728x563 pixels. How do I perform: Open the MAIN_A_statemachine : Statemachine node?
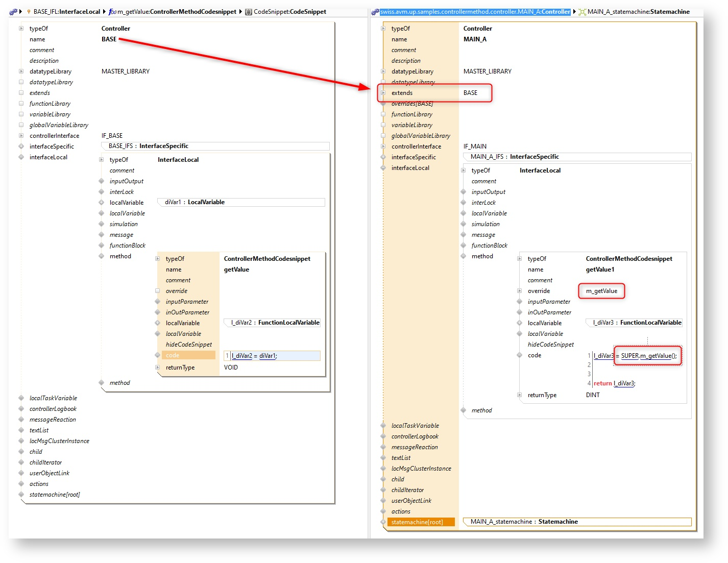(x=524, y=522)
